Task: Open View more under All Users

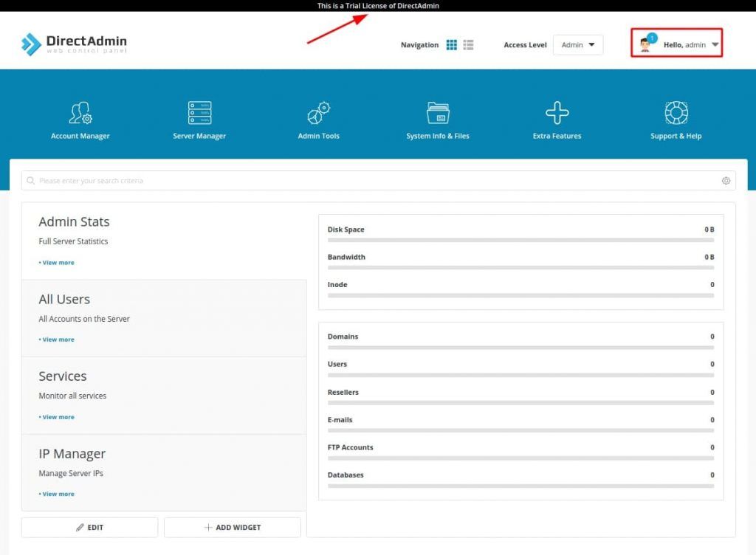Action: [56, 339]
